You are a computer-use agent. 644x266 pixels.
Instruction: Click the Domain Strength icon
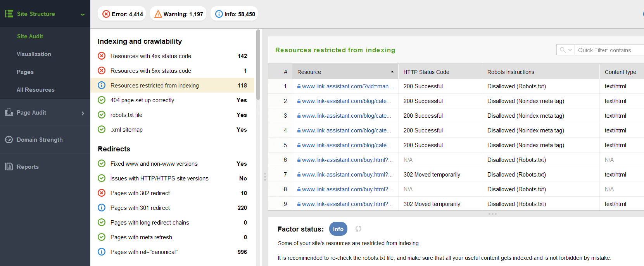click(9, 139)
